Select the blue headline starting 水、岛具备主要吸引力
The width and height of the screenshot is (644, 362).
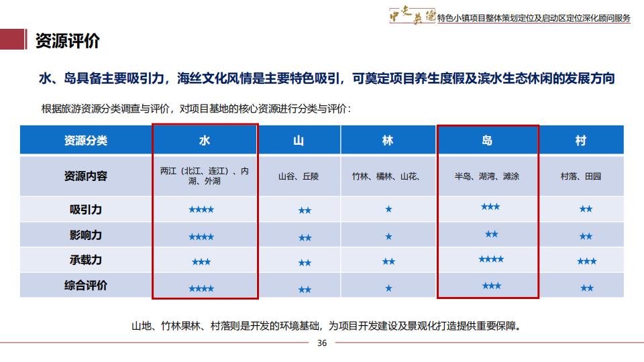327,78
